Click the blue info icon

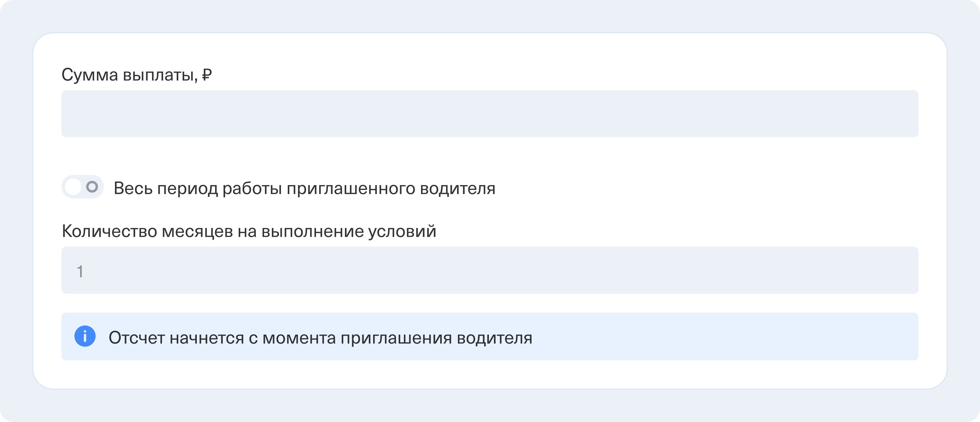pos(84,336)
